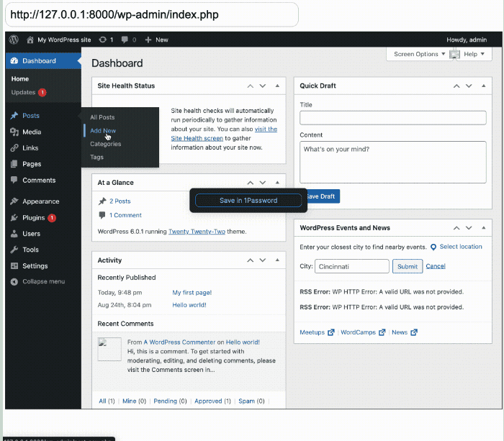This screenshot has width=504, height=441.
Task: Open the Site Health screen link
Action: 197,138
